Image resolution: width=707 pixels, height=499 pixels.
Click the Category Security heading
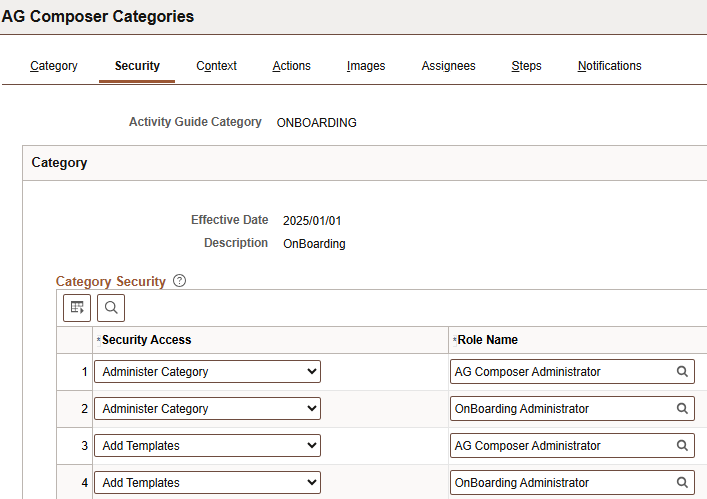tap(110, 281)
